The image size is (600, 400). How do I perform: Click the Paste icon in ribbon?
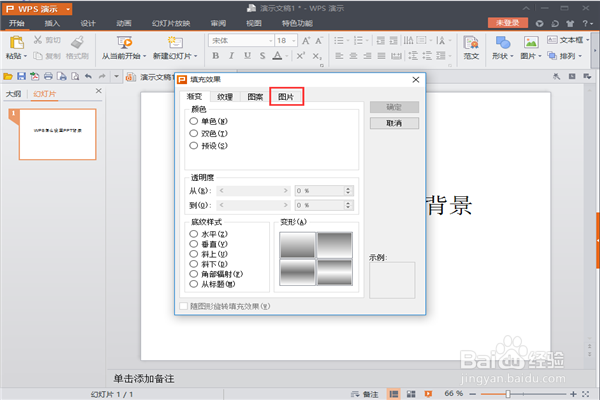click(x=16, y=42)
